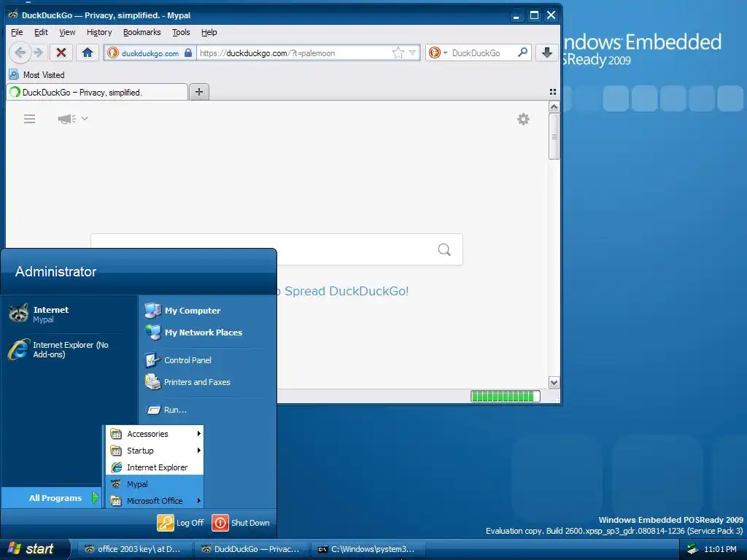Expand Microsoft Office submenu
747x560 pixels.
pos(155,500)
